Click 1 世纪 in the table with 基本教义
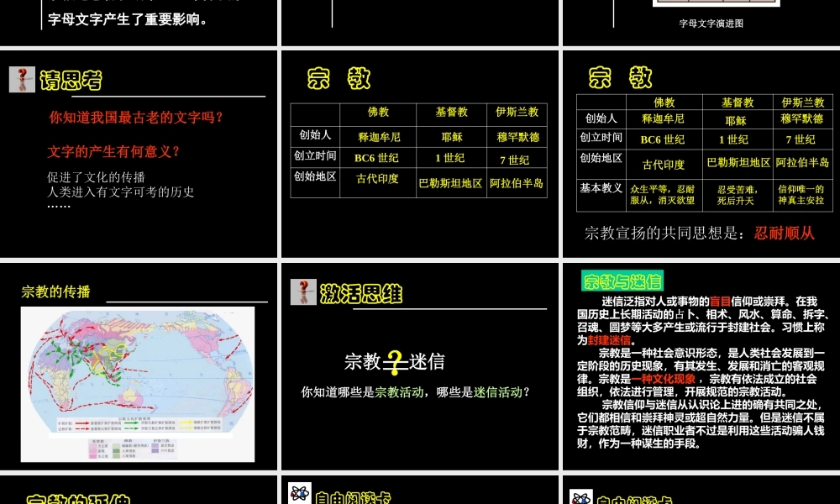The width and height of the screenshot is (840, 504). tap(733, 139)
